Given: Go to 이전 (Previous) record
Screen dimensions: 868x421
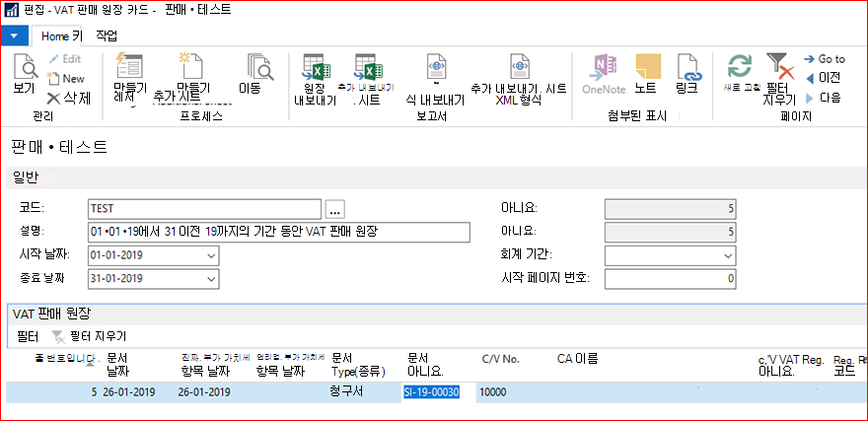Looking at the screenshot, I should pyautogui.click(x=823, y=78).
